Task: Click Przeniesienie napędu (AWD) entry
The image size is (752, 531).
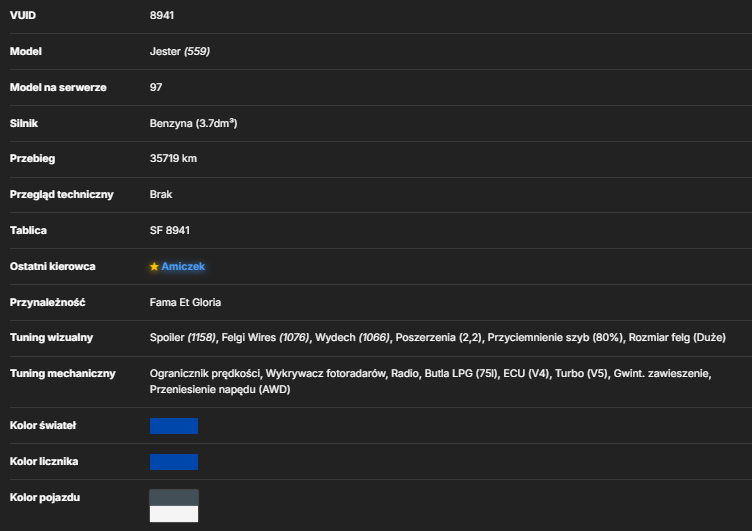Action: pyautogui.click(x=220, y=389)
